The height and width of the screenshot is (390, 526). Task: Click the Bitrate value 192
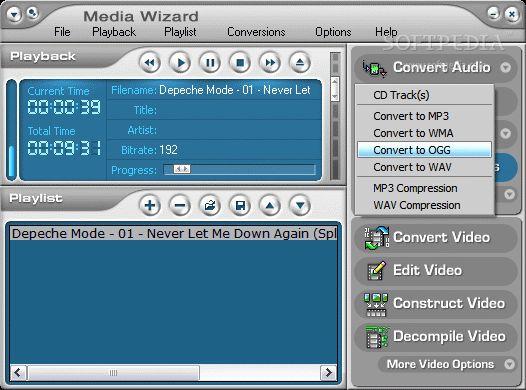coord(168,150)
